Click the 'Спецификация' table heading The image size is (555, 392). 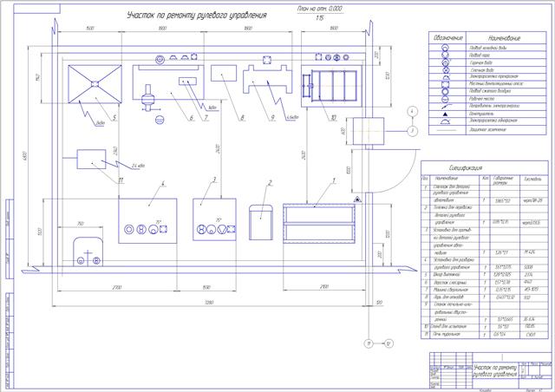click(x=466, y=168)
